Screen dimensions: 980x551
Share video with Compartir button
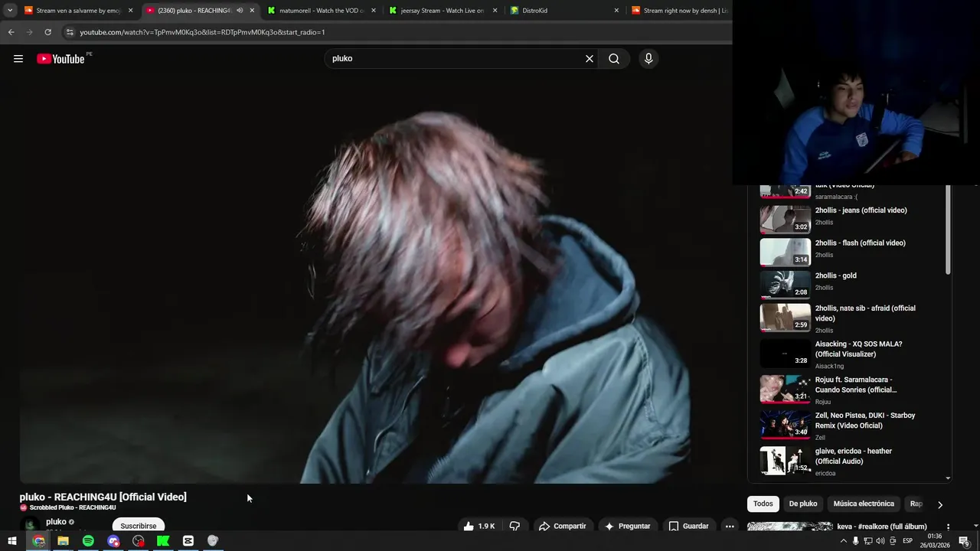(563, 526)
